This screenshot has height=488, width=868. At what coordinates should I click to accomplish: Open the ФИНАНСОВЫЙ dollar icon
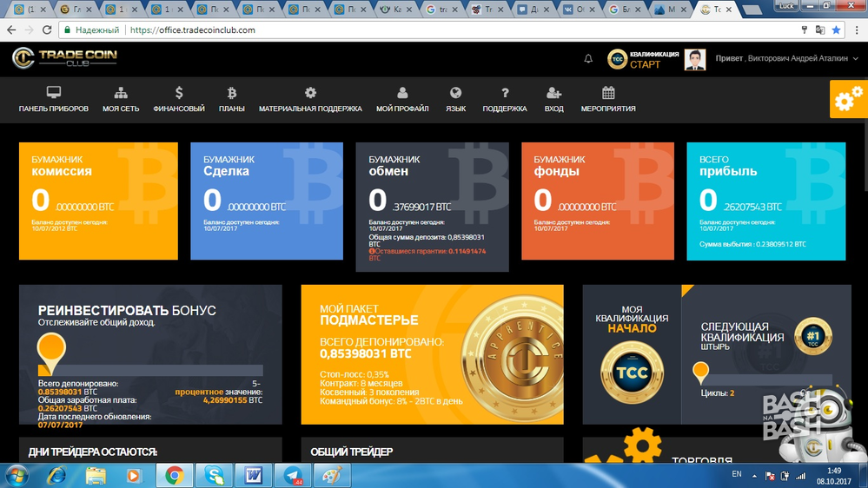[x=179, y=92]
